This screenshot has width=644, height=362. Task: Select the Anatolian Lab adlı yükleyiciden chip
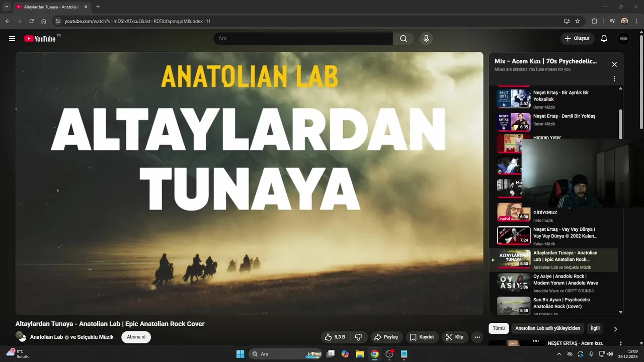point(547,328)
